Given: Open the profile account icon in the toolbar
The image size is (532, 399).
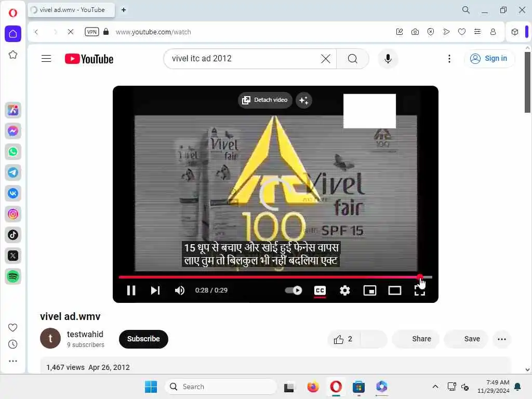Looking at the screenshot, I should coord(493,32).
